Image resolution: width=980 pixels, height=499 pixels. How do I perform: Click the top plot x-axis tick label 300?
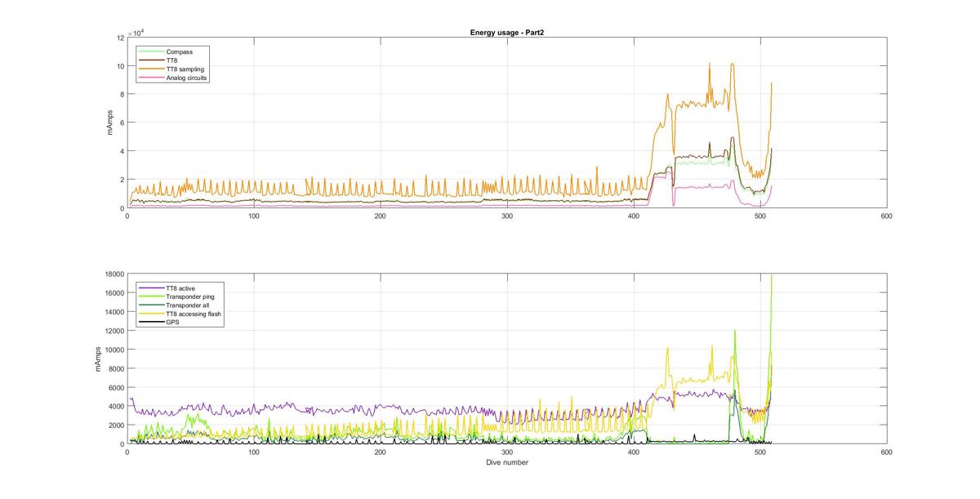pos(507,216)
